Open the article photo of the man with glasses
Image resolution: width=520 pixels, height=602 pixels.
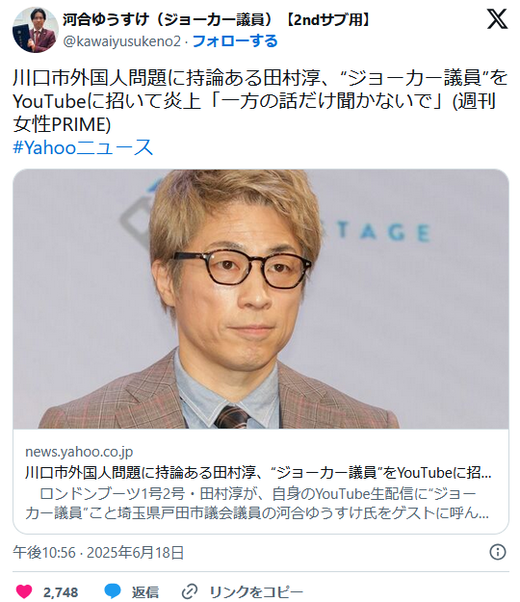[x=261, y=299]
